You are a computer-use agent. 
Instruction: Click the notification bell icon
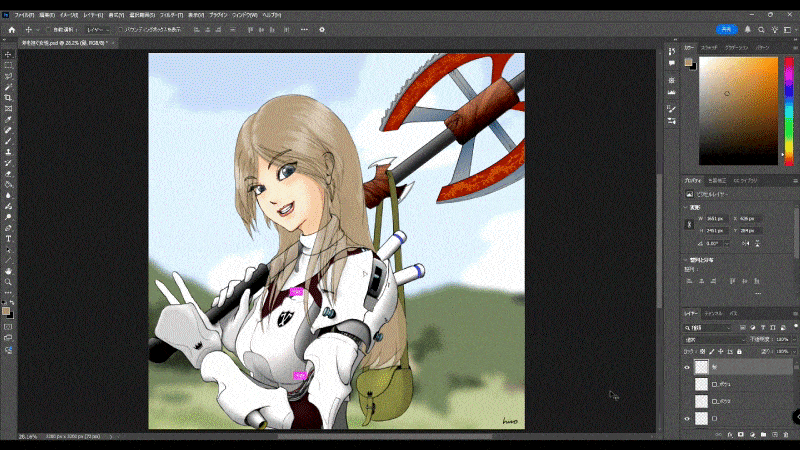coord(747,30)
